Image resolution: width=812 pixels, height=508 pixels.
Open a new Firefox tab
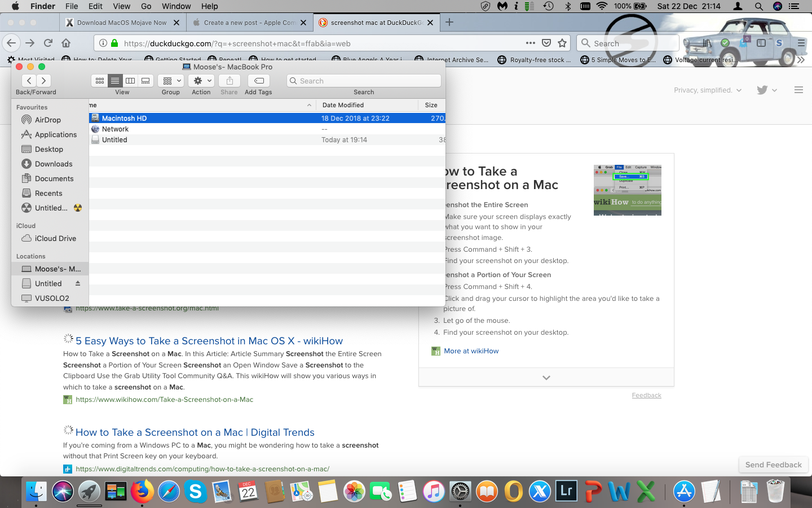point(449,22)
